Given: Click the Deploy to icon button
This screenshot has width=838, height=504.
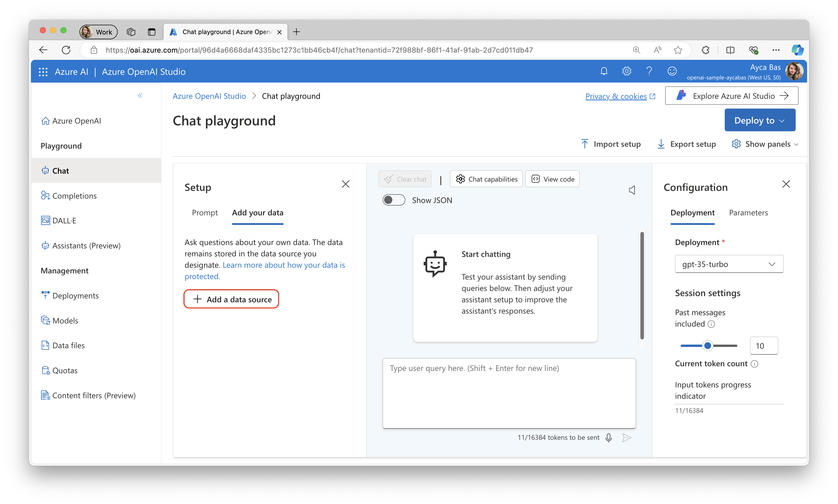Looking at the screenshot, I should click(760, 120).
